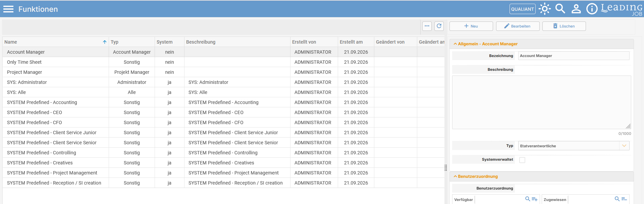Open the three-dots more options button
The width and height of the screenshot is (644, 204).
point(427,26)
